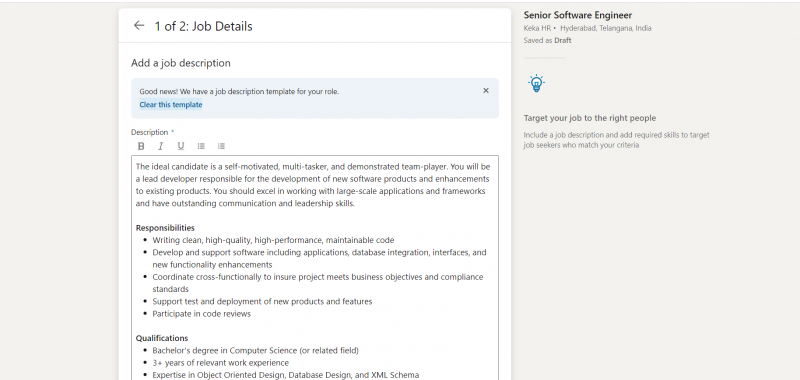The image size is (800, 380).
Task: Click the lightbulb tip icon
Action: pos(536,84)
